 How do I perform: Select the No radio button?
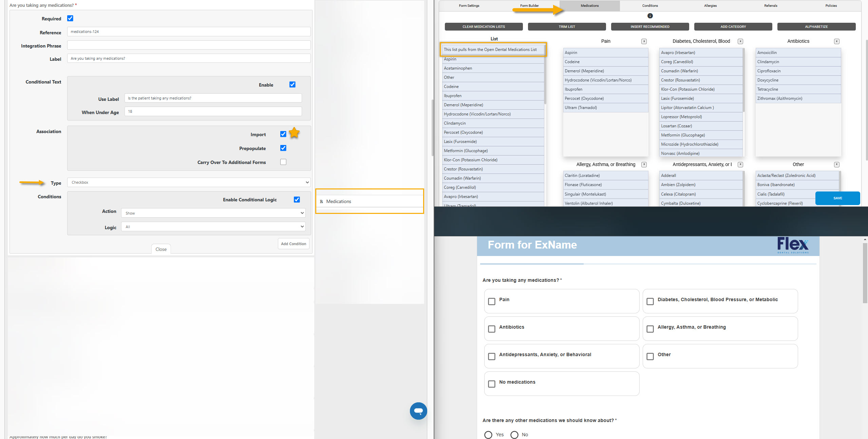[x=514, y=435]
